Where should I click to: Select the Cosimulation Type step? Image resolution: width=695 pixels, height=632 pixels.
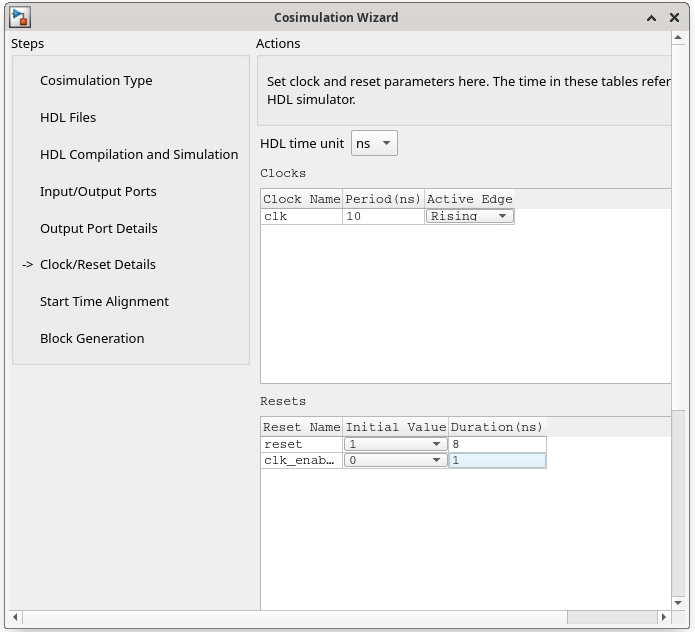[x=96, y=80]
